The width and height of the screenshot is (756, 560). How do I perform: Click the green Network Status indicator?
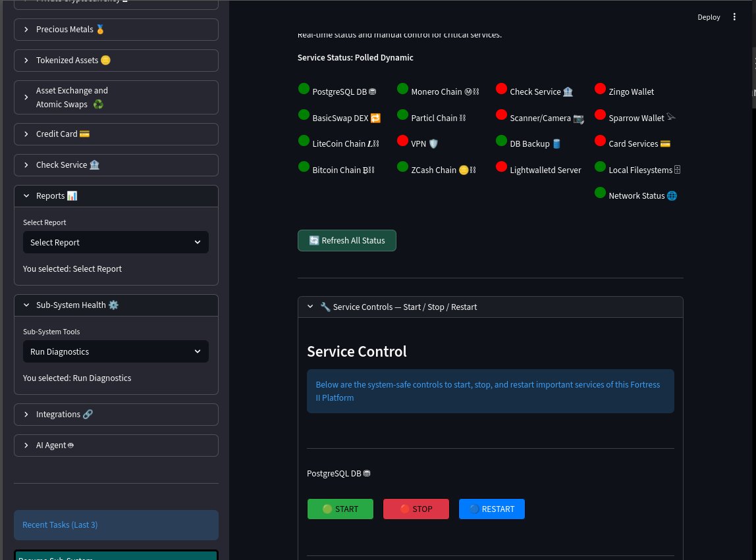pos(600,193)
